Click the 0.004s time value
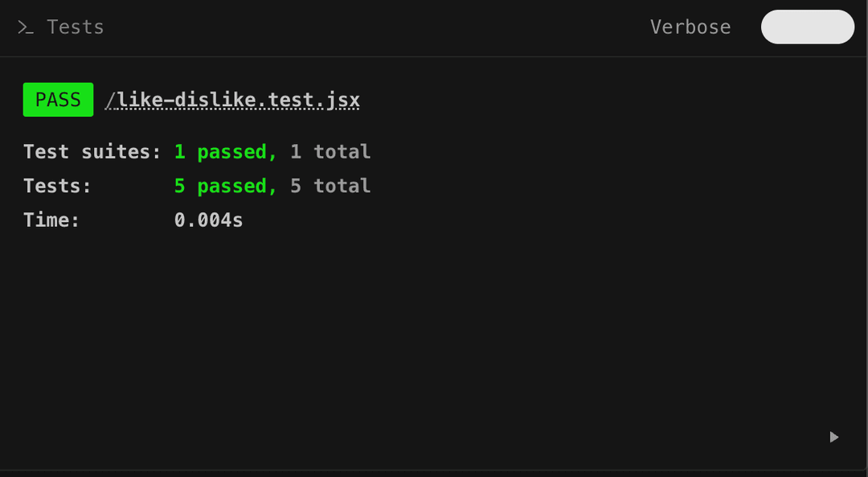This screenshot has width=868, height=477. click(209, 220)
